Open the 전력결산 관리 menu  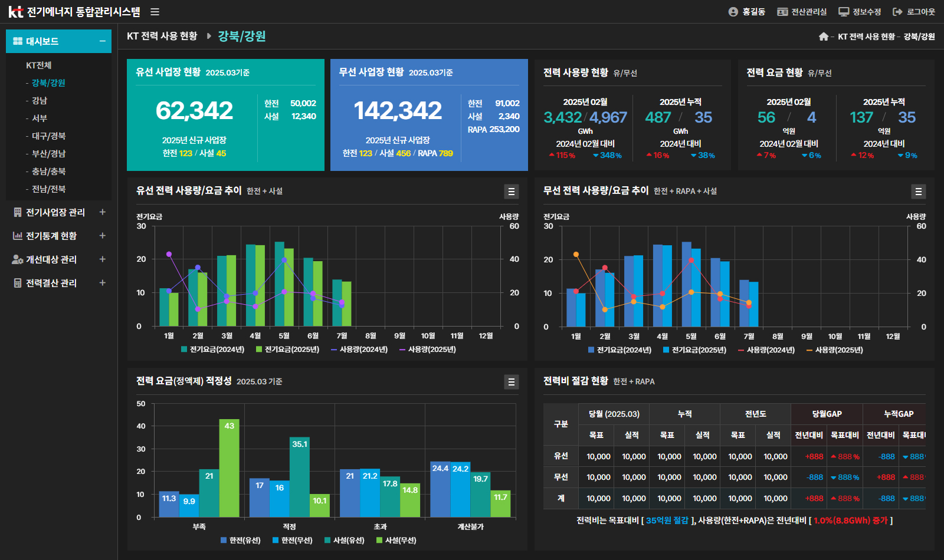pyautogui.click(x=51, y=283)
